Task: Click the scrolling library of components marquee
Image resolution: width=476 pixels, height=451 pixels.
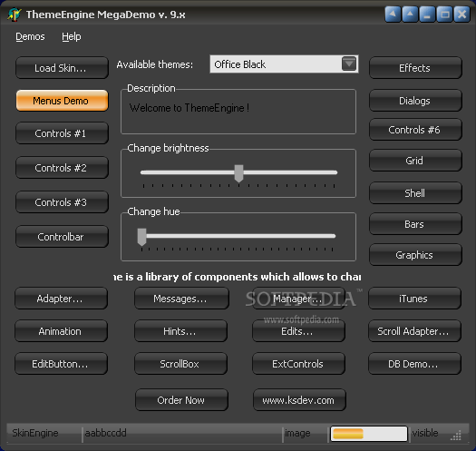Action: pyautogui.click(x=237, y=277)
